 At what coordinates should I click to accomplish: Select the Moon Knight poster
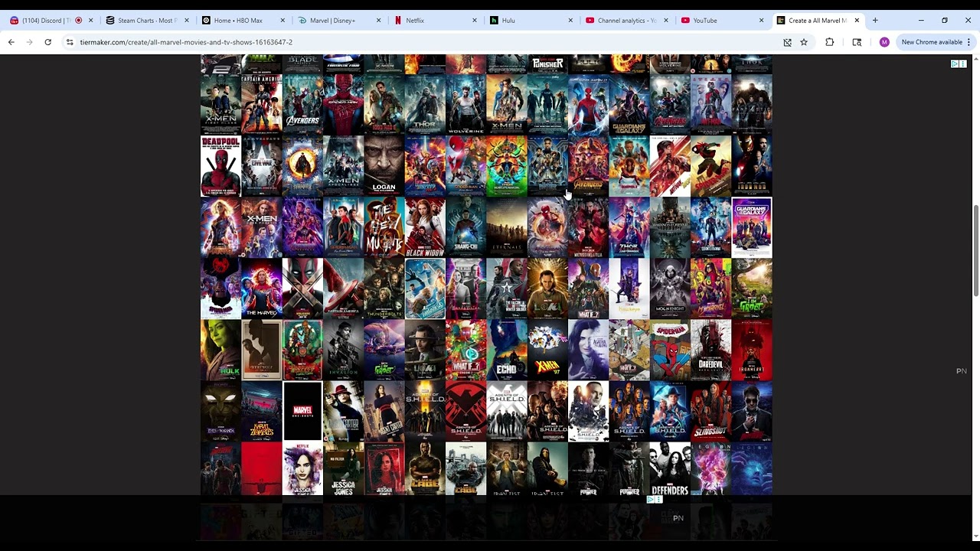(x=670, y=289)
